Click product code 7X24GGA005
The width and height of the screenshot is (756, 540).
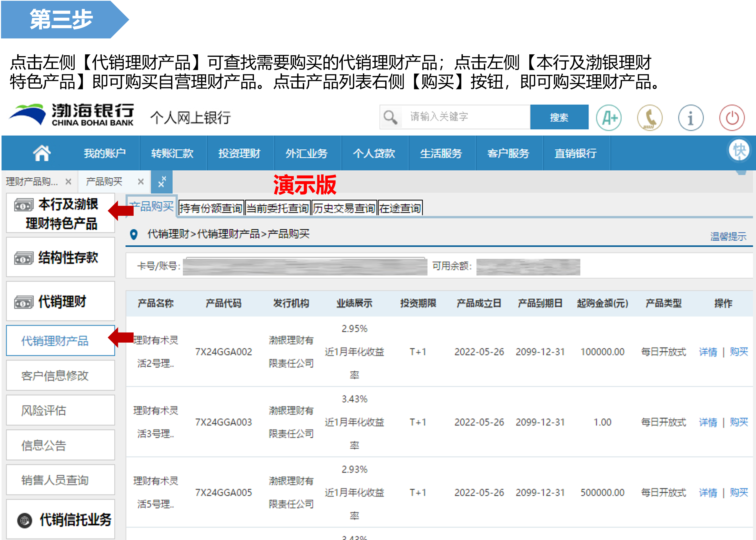(x=224, y=492)
